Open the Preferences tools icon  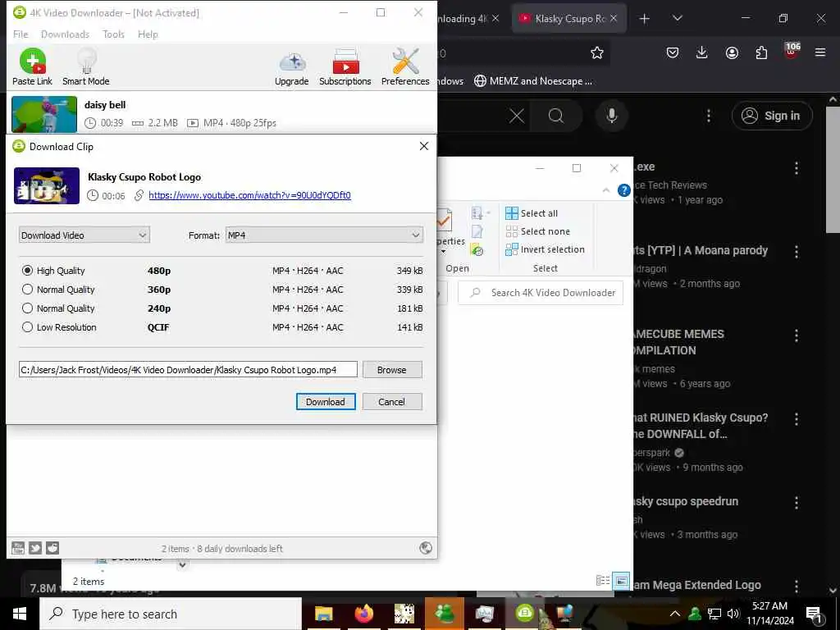[x=405, y=61]
